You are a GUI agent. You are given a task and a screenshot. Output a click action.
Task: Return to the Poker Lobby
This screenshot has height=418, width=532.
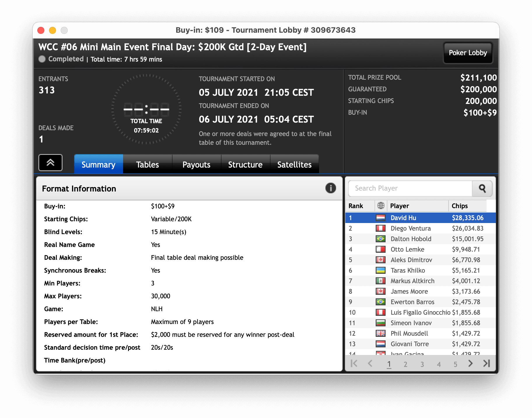point(468,53)
